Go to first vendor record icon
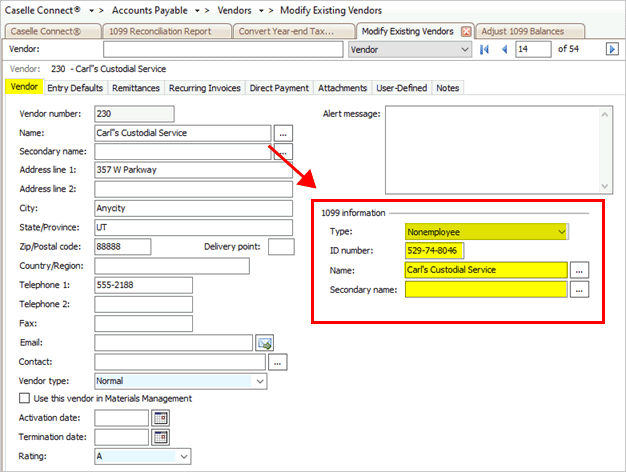Image resolution: width=626 pixels, height=472 pixels. 484,50
